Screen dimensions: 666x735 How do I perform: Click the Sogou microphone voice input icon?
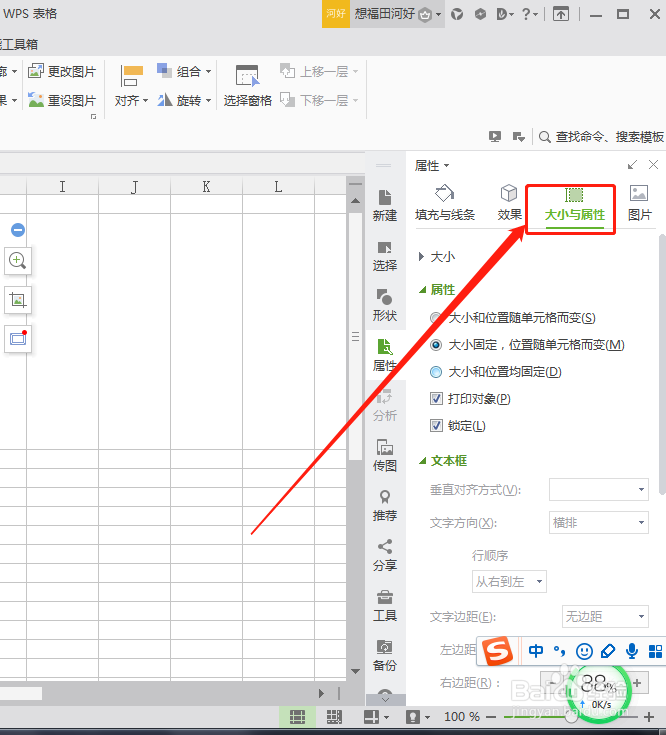pos(632,651)
